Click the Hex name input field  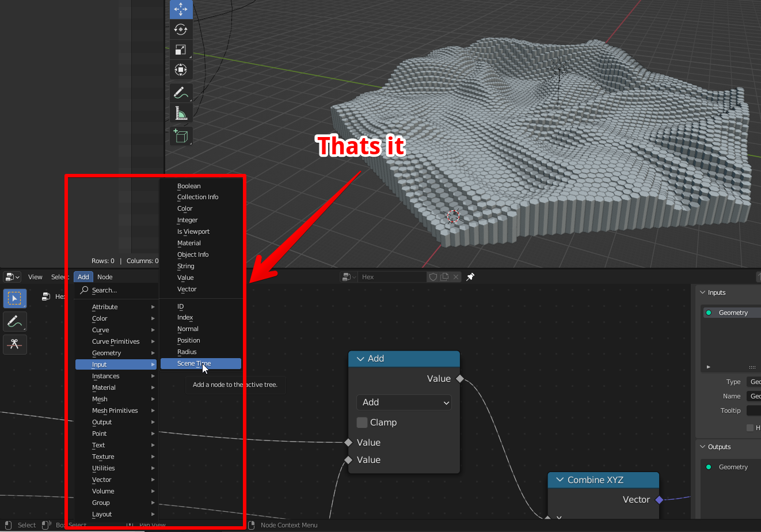click(391, 276)
